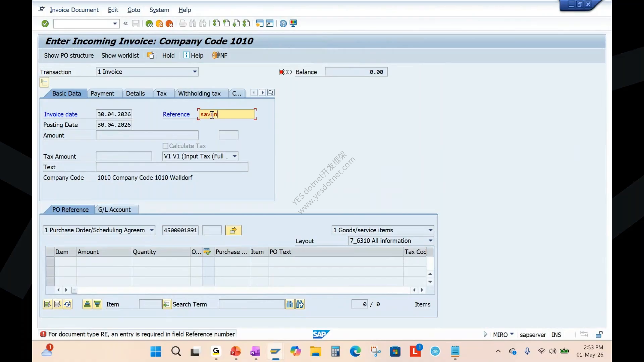
Task: Click the Hold button
Action: pos(168,56)
